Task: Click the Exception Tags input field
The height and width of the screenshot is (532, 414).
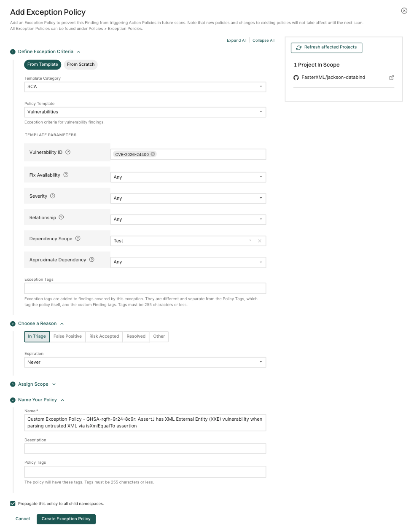Action: pyautogui.click(x=145, y=288)
